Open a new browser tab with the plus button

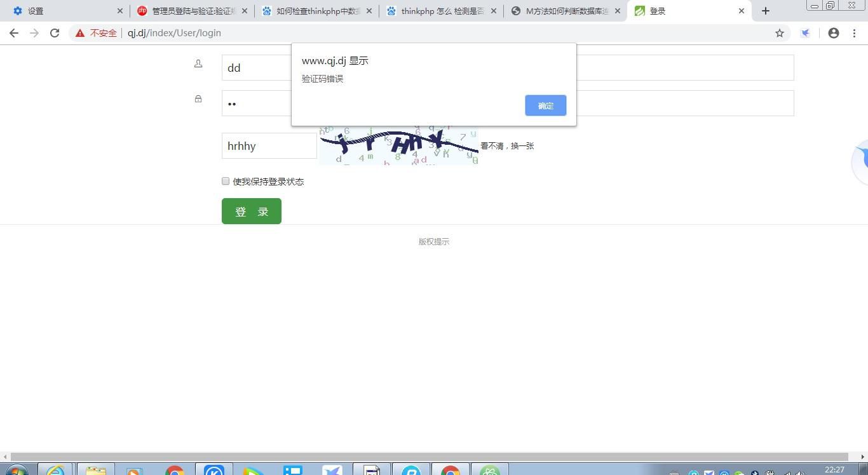pos(765,11)
